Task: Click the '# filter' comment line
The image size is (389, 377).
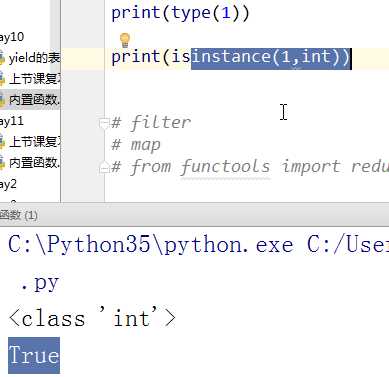Action: coord(151,123)
